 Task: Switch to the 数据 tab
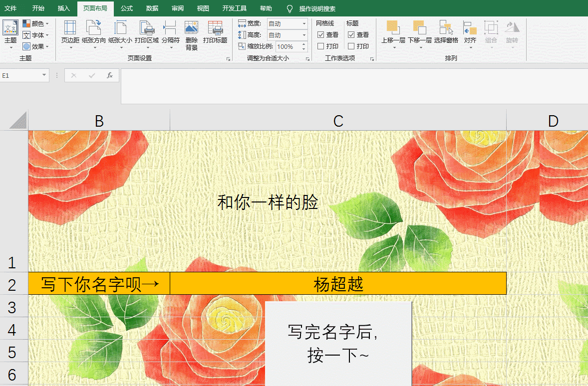click(x=152, y=8)
